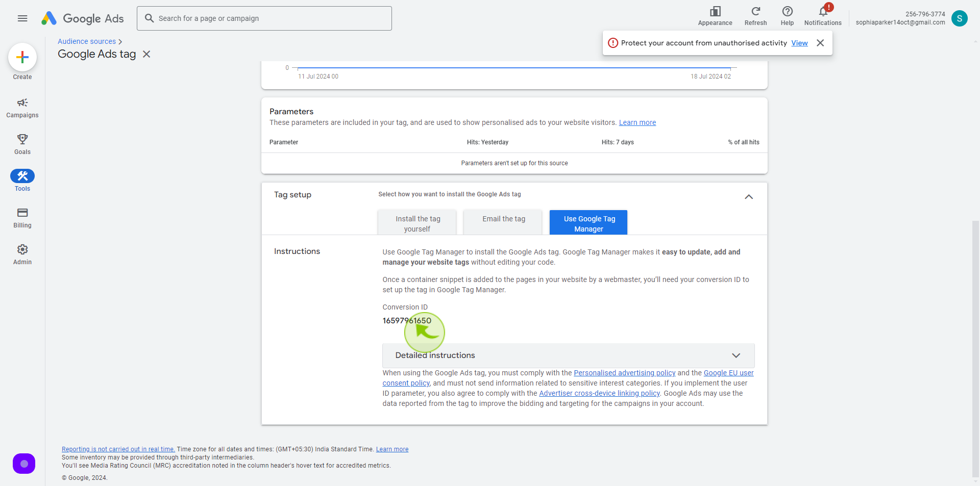Open the Appearance settings
980x486 pixels.
(x=715, y=16)
